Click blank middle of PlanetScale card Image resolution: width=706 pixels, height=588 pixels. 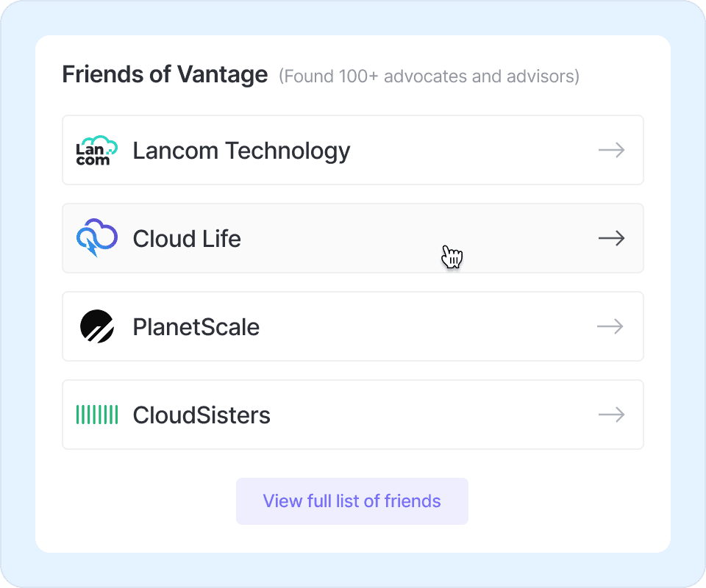[x=427, y=326]
